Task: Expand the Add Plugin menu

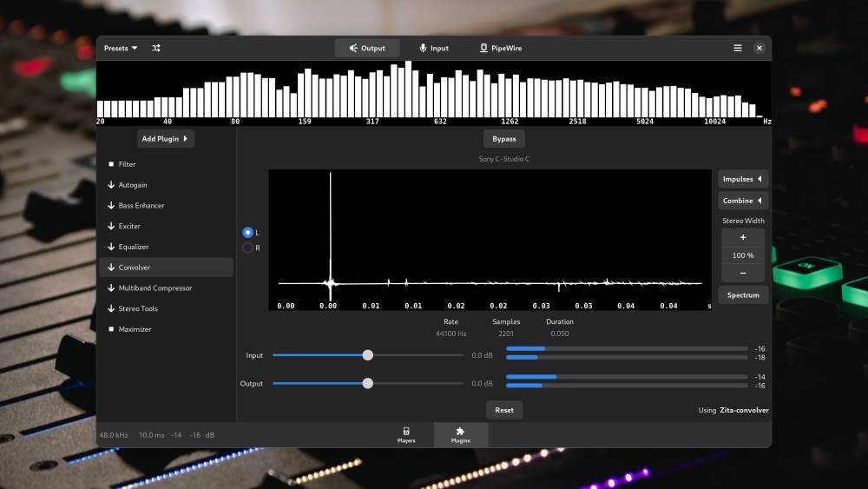Action: [x=165, y=139]
